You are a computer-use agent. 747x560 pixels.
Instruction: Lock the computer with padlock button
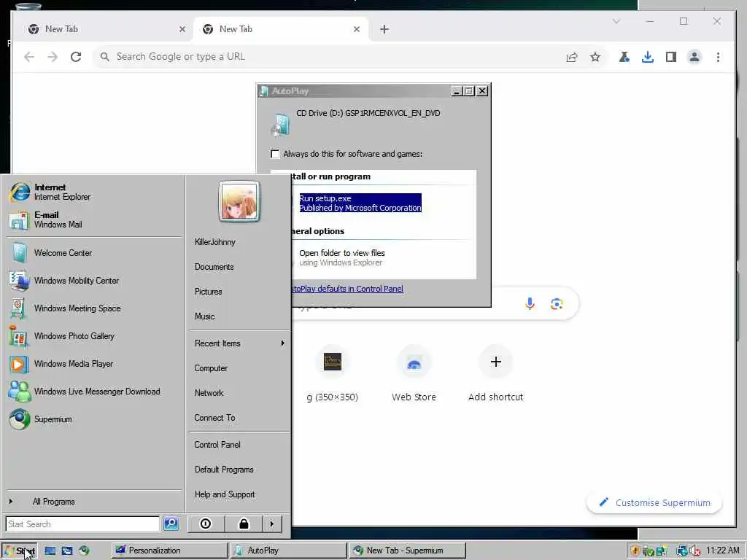244,524
